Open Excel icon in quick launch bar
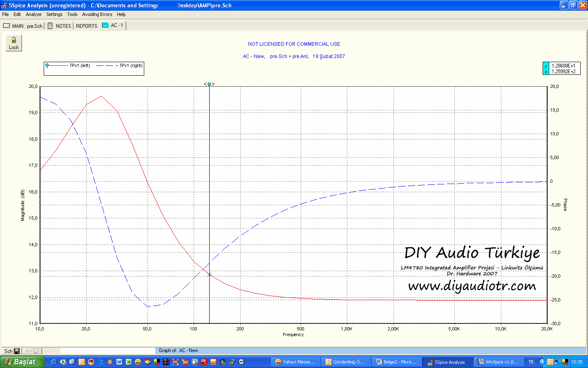The image size is (588, 368). click(128, 362)
